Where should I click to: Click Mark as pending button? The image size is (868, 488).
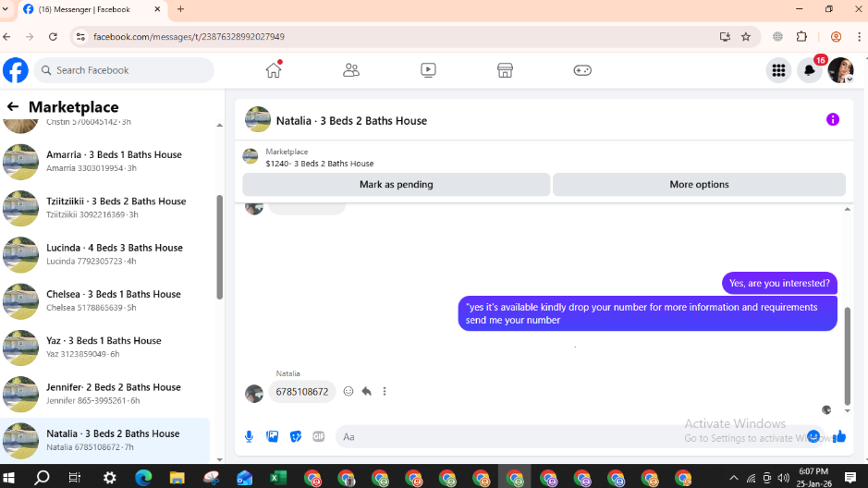pyautogui.click(x=397, y=184)
